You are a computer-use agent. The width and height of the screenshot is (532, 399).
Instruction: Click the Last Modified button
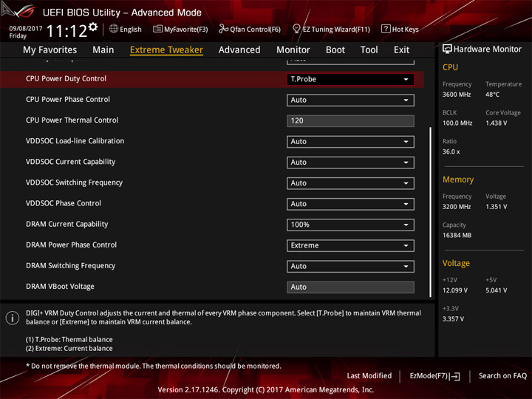tap(369, 376)
